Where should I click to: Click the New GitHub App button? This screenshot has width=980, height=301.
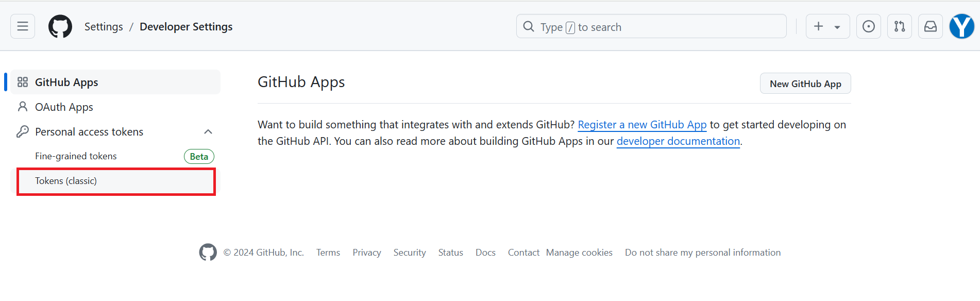805,83
